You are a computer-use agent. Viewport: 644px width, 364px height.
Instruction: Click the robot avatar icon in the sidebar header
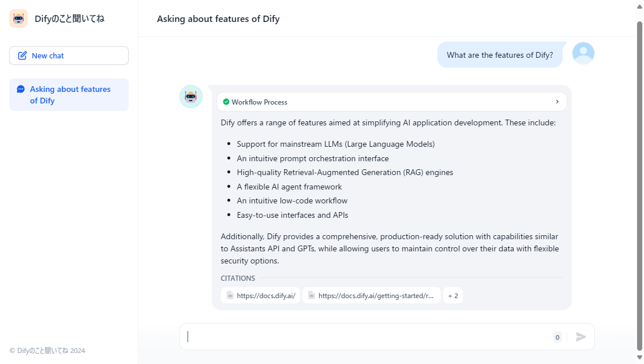click(x=18, y=18)
